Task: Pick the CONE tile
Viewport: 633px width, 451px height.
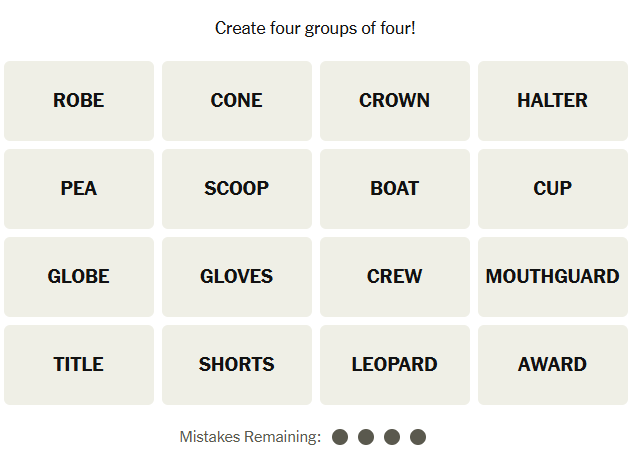Action: pyautogui.click(x=237, y=101)
